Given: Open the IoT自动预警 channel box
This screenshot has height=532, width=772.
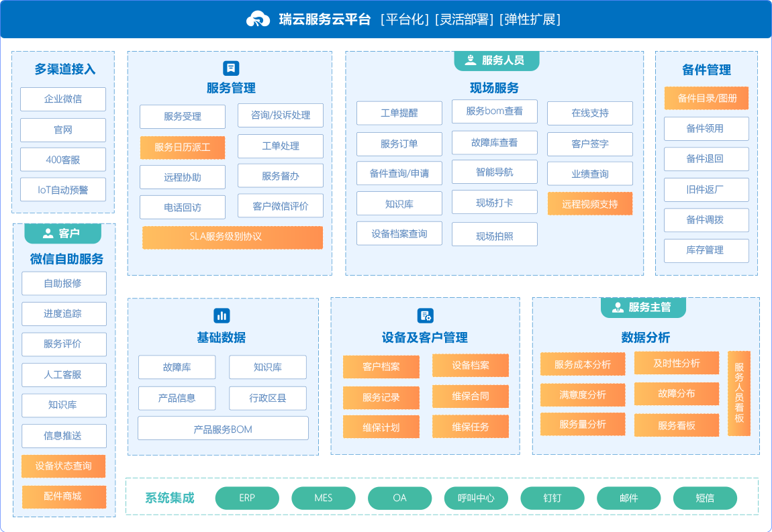Looking at the screenshot, I should [x=63, y=190].
